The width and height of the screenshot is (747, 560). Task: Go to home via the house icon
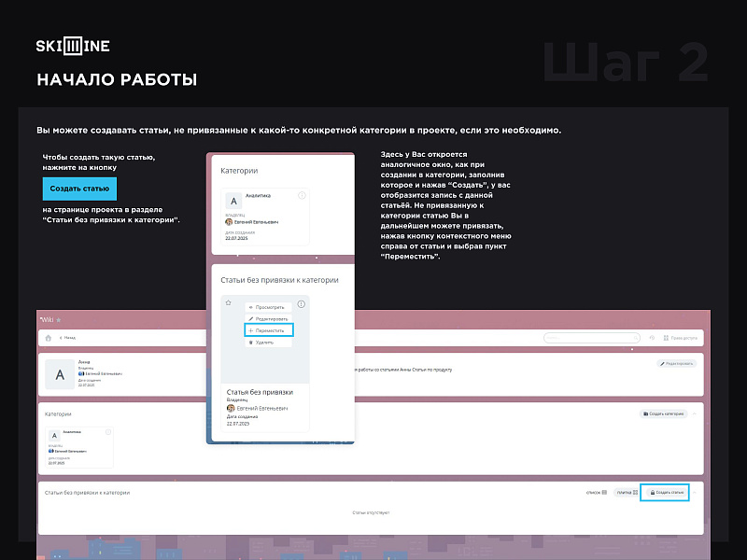point(49,338)
